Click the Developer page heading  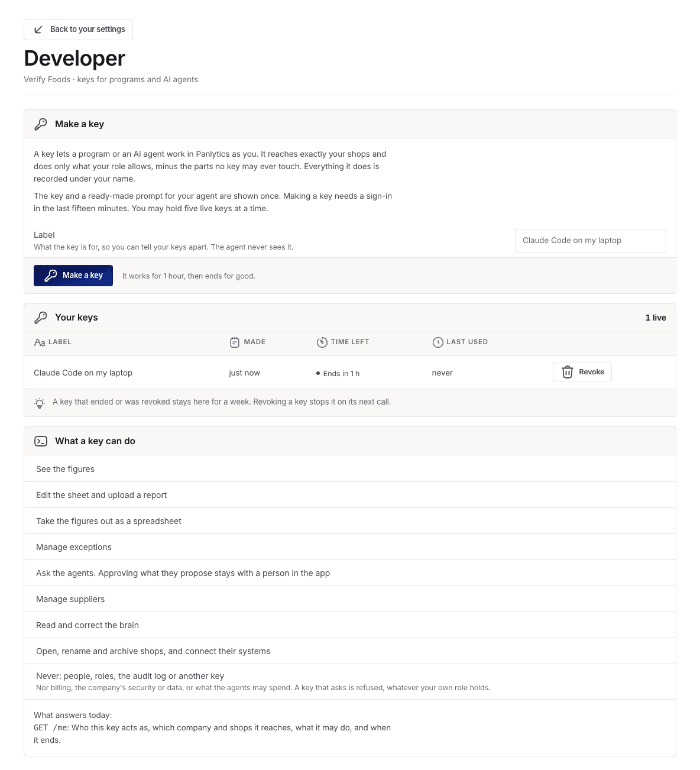74,59
